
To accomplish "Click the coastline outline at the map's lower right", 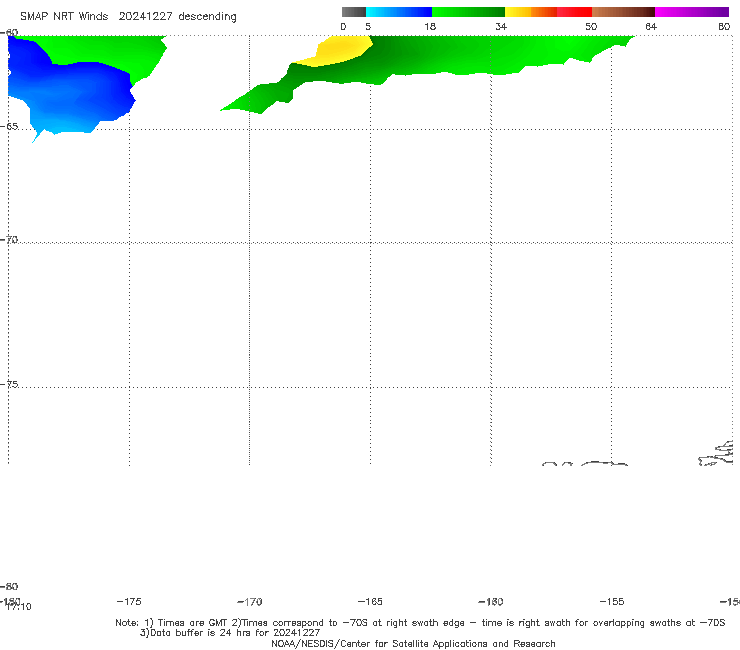I will (716, 454).
